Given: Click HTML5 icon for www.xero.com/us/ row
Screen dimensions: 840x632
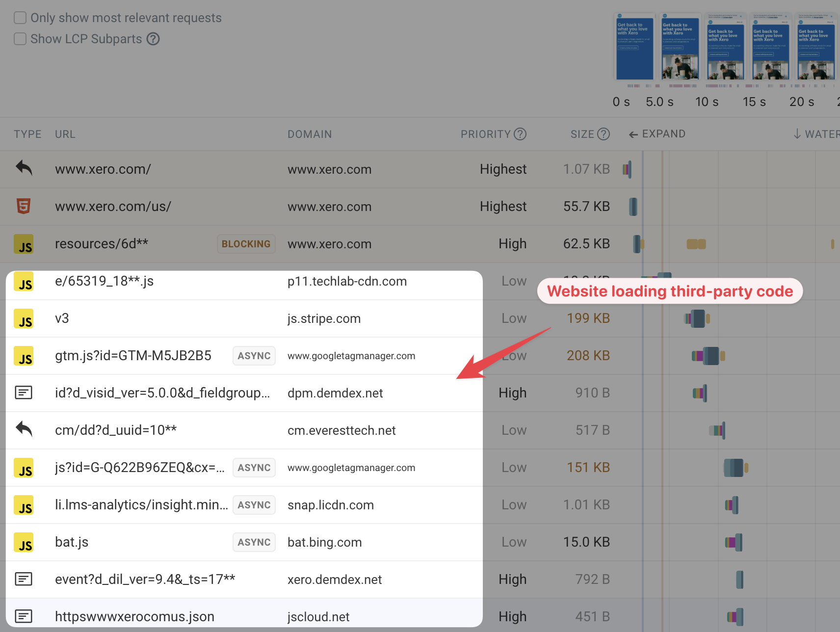Looking at the screenshot, I should 24,206.
